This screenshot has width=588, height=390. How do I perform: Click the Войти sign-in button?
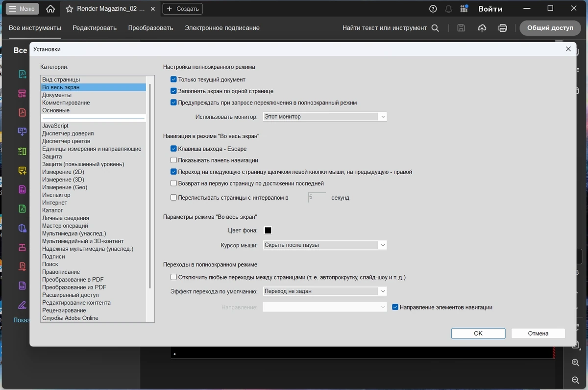pos(490,9)
